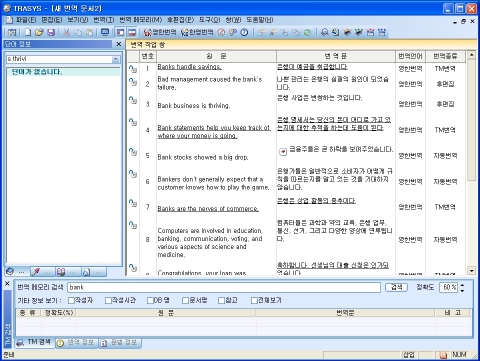Toggle the bottom-panel layout toolbar button
This screenshot has height=361, width=480.
pos(132,32)
